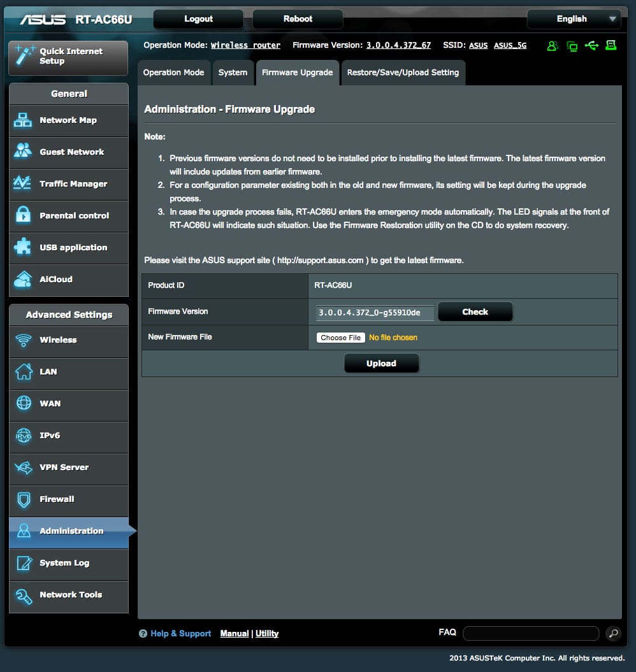Click the Network Tools wrench icon
The height and width of the screenshot is (672, 636).
[24, 596]
